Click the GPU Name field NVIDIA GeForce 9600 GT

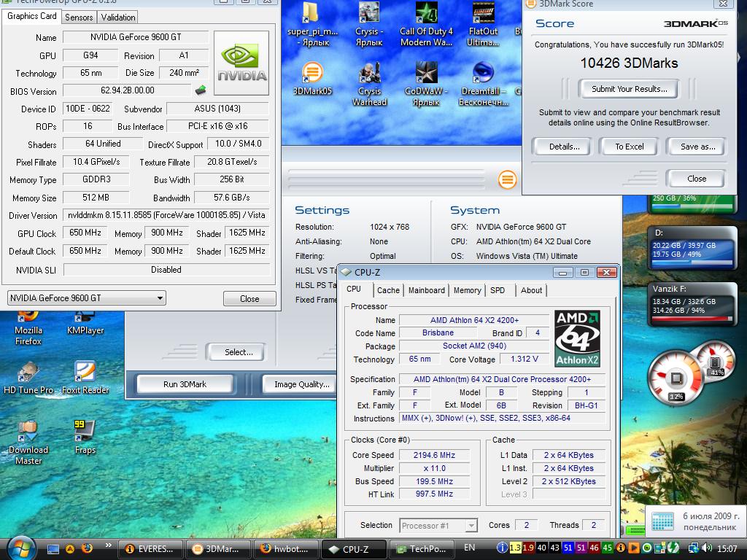coord(136,37)
